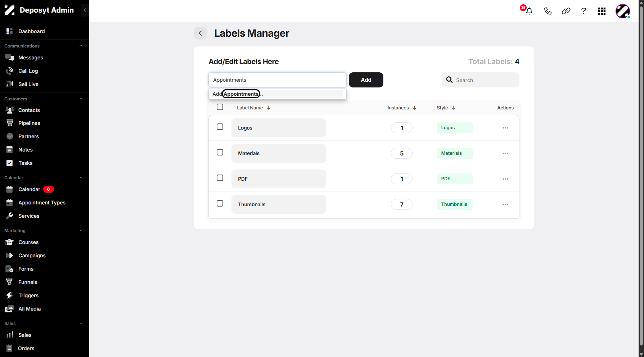644x357 pixels.
Task: Click the Sell Live sidebar icon
Action: pyautogui.click(x=10, y=84)
